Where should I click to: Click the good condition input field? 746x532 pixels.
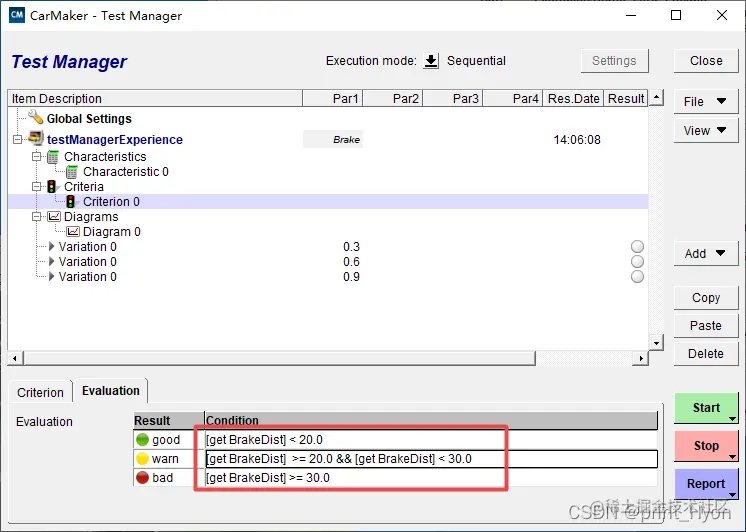coord(431,439)
